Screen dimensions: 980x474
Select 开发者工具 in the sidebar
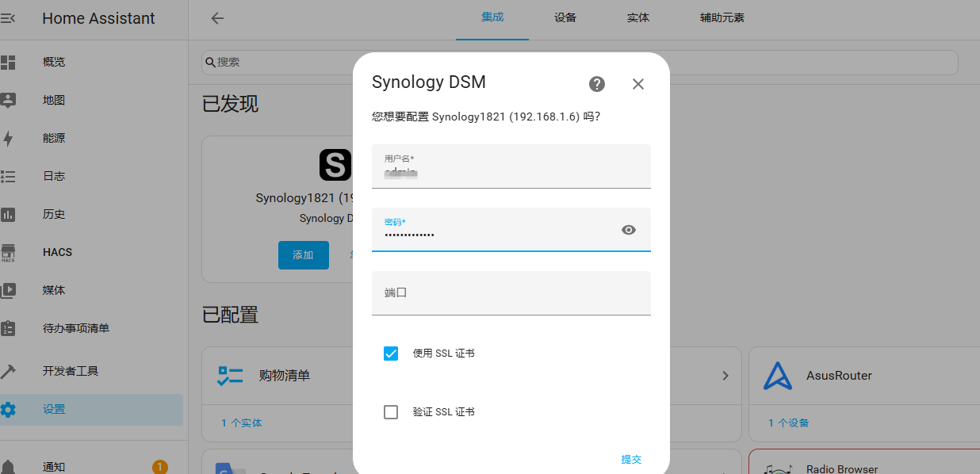click(x=71, y=371)
